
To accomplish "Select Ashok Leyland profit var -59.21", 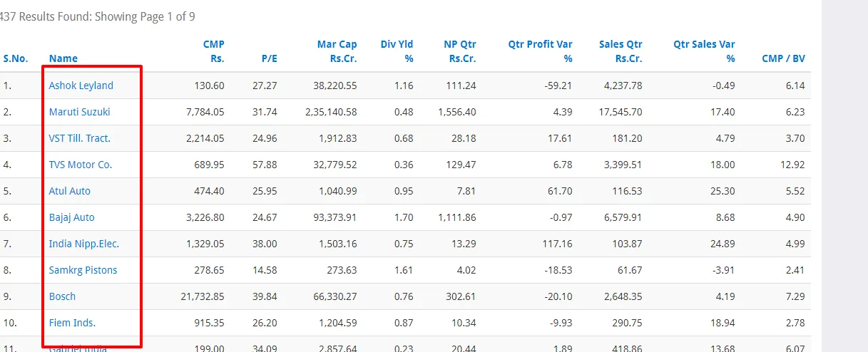I will pyautogui.click(x=558, y=86).
